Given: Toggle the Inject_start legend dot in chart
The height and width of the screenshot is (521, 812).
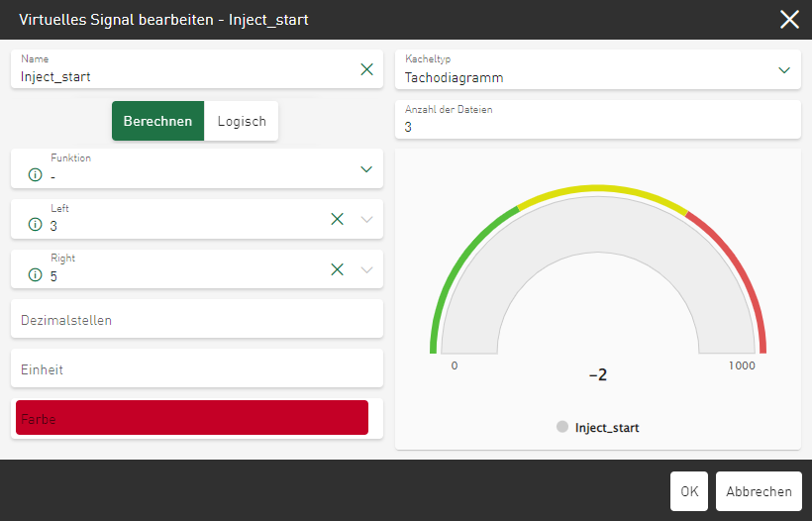Looking at the screenshot, I should [x=562, y=428].
